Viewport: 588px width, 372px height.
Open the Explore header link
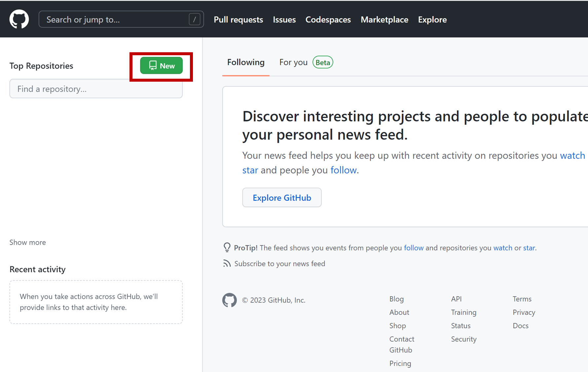point(432,20)
